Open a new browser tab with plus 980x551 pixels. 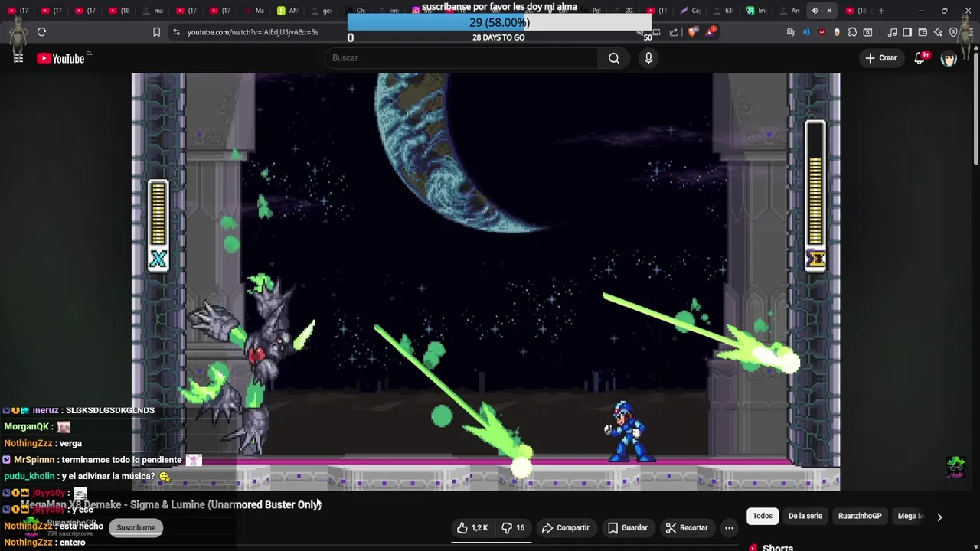click(x=881, y=11)
